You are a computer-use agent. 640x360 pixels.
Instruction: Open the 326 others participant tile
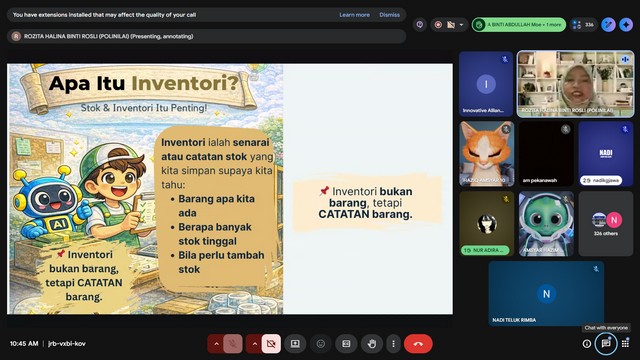tap(606, 224)
